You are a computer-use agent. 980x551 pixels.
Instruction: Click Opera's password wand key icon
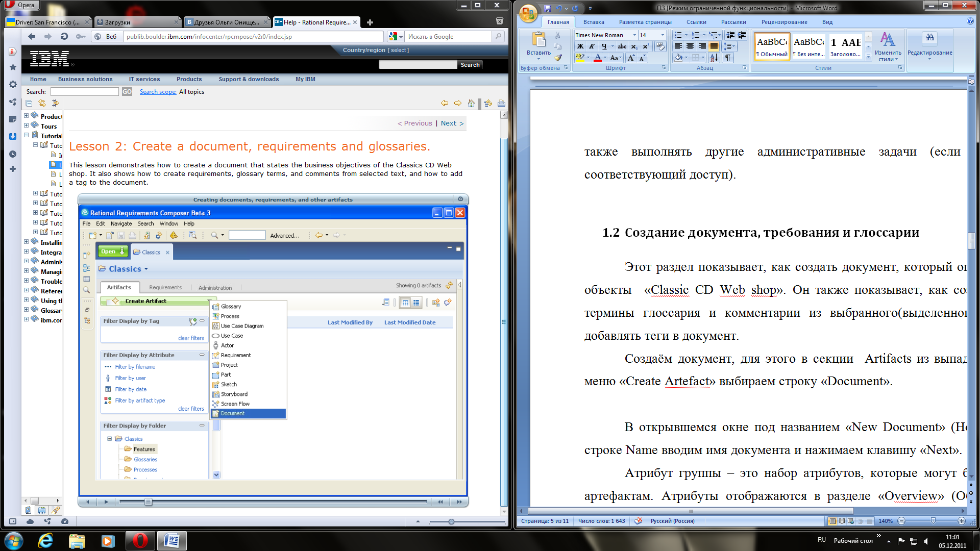[x=81, y=36]
